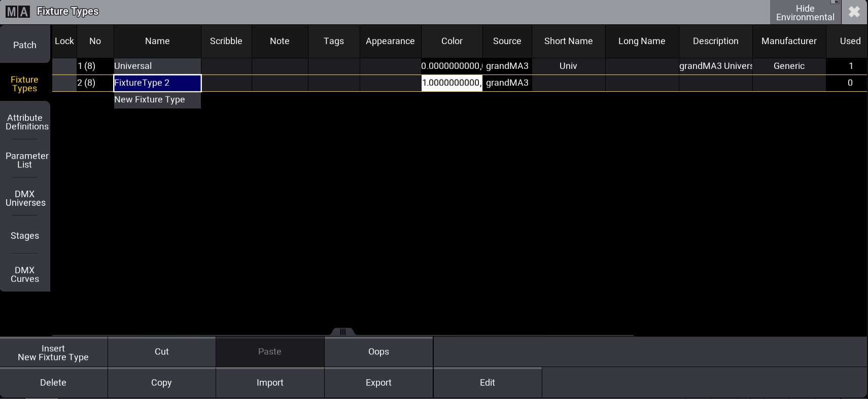
Task: Click the FixtureType 2 name field
Action: 157,83
